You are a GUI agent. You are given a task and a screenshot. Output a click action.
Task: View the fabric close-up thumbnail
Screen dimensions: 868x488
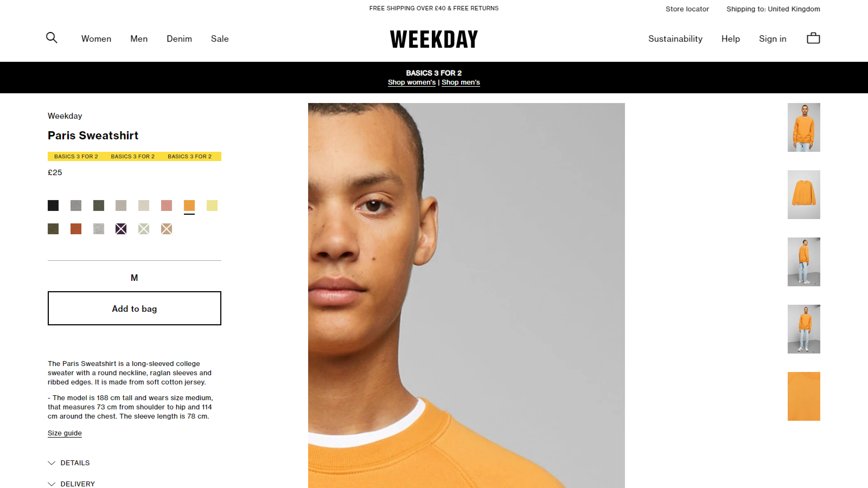(804, 396)
